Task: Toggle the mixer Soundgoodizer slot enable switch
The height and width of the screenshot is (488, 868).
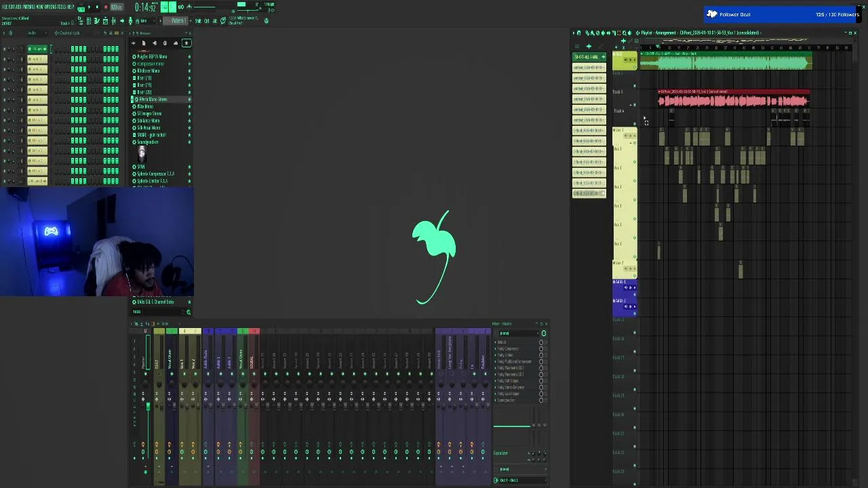Action: (x=541, y=400)
